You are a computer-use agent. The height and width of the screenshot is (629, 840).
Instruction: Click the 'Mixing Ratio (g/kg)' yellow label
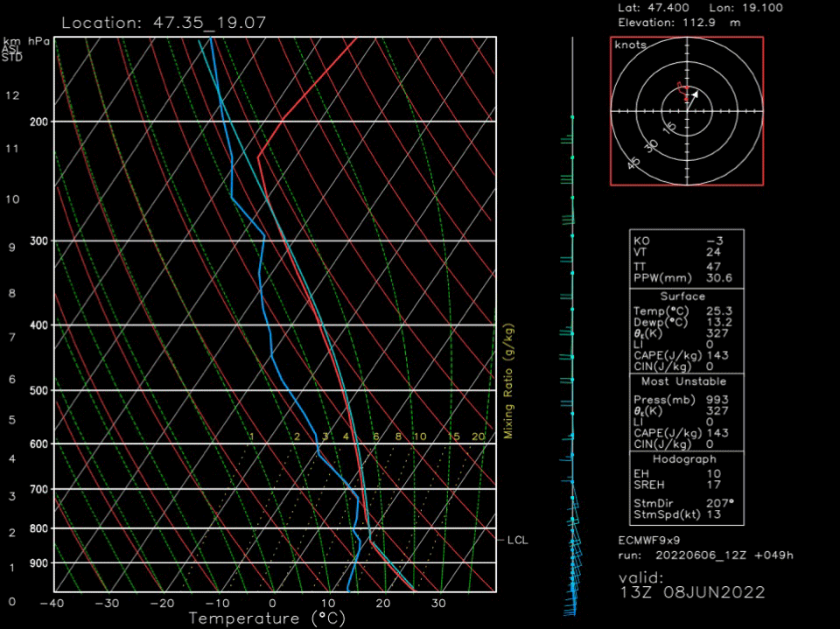click(x=508, y=381)
